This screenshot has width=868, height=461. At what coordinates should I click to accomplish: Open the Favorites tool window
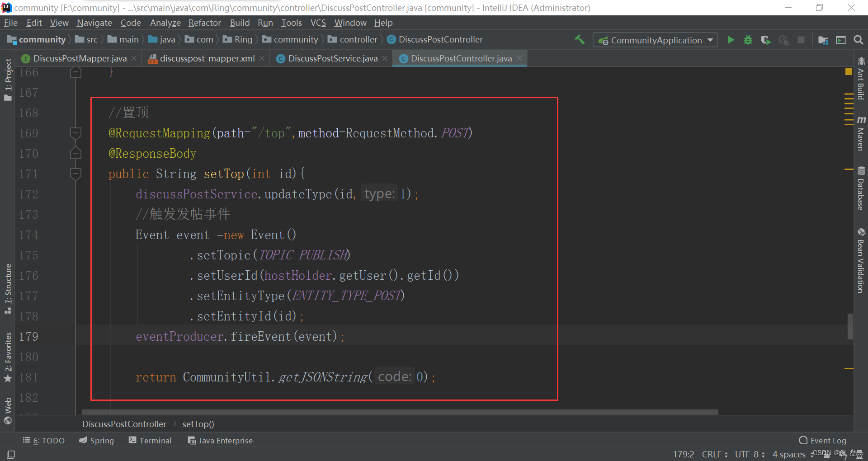[x=8, y=357]
